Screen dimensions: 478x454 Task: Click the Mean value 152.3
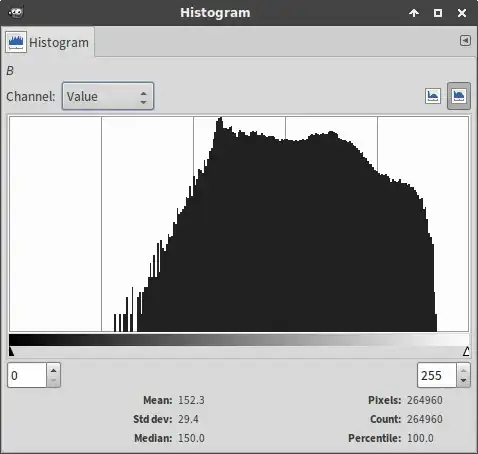pos(191,400)
